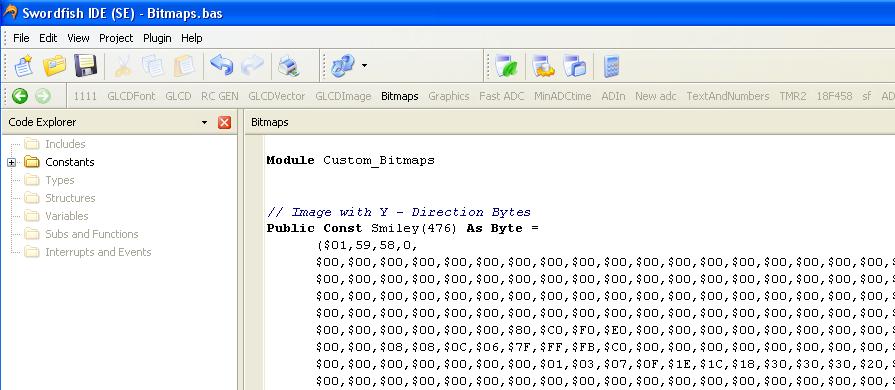895x390 pixels.
Task: Click the ($01,59,58,0, code line
Action: click(x=367, y=246)
